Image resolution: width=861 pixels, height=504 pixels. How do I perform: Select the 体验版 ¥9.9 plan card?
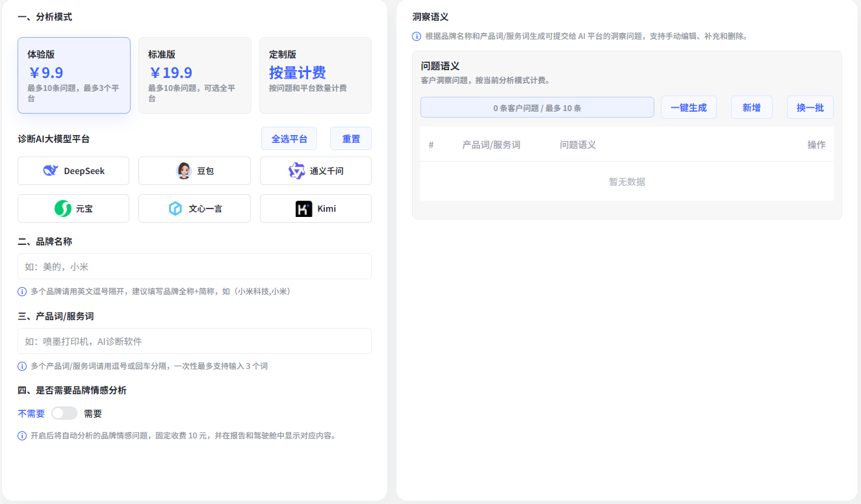[x=74, y=75]
